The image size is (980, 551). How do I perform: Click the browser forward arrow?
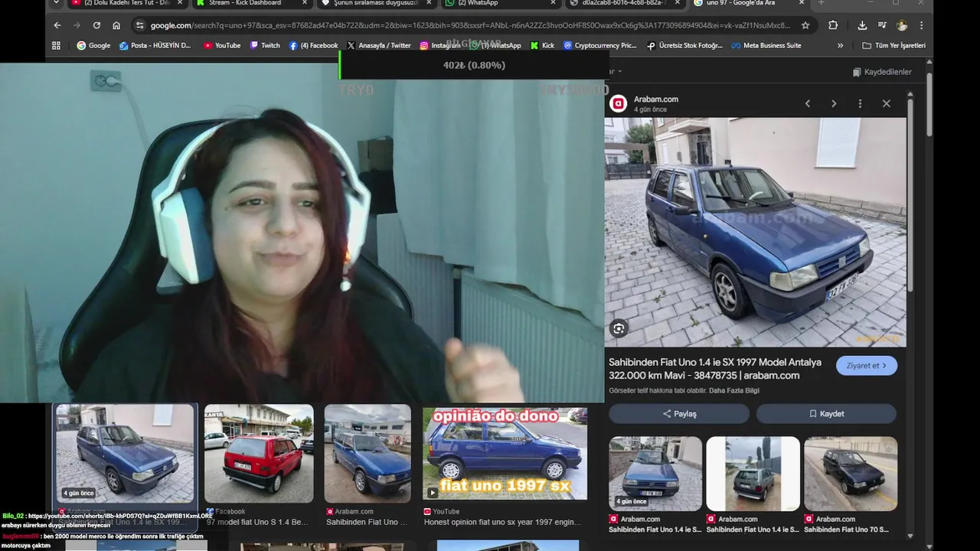point(77,25)
